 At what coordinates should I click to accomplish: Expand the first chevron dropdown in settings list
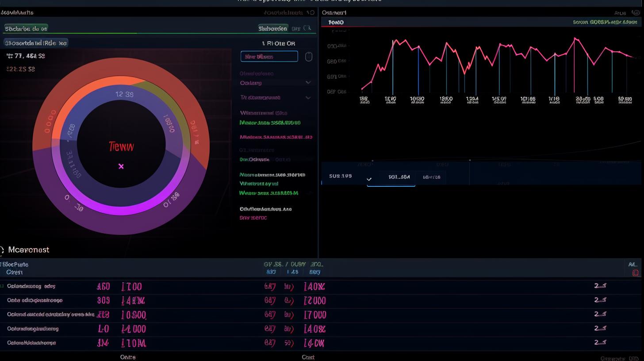coord(308,83)
